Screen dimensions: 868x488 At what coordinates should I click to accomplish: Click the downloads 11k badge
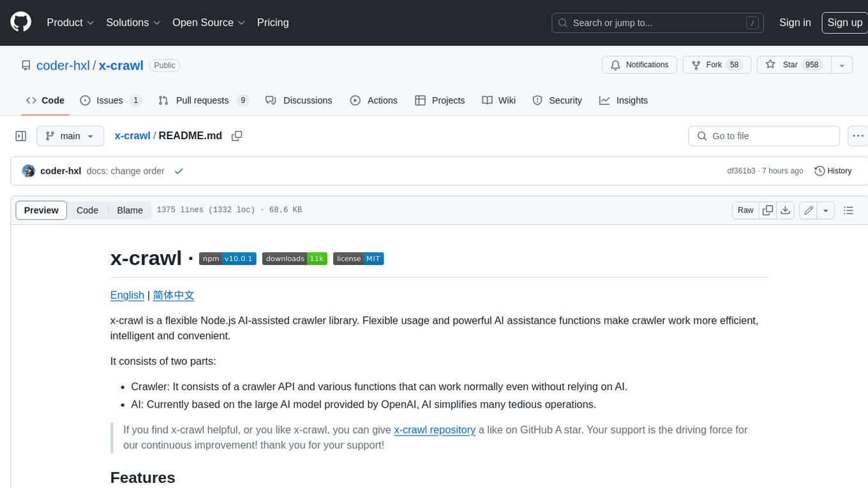295,259
